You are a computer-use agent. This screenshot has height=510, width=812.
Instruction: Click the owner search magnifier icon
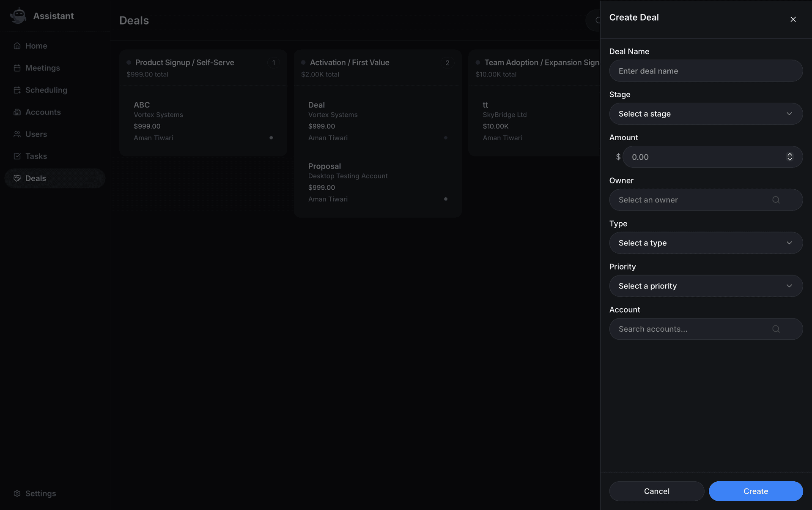pyautogui.click(x=776, y=200)
